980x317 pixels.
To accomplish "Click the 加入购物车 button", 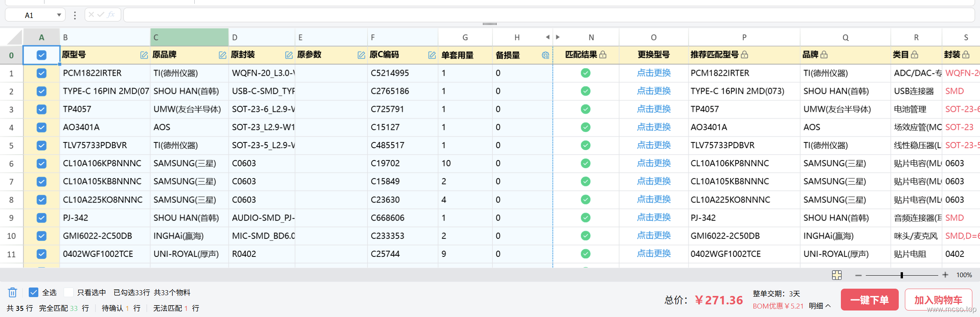I will [938, 300].
